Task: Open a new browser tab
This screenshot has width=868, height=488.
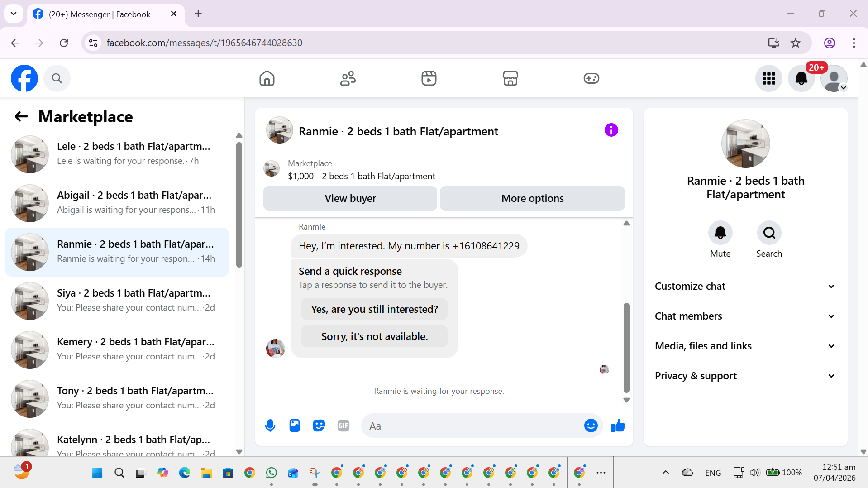Action: pyautogui.click(x=198, y=14)
